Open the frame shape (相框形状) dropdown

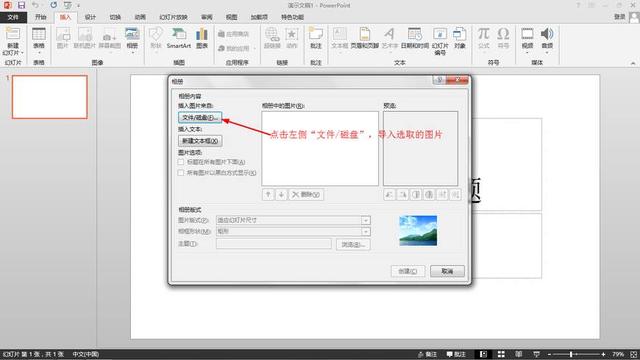[x=366, y=231]
